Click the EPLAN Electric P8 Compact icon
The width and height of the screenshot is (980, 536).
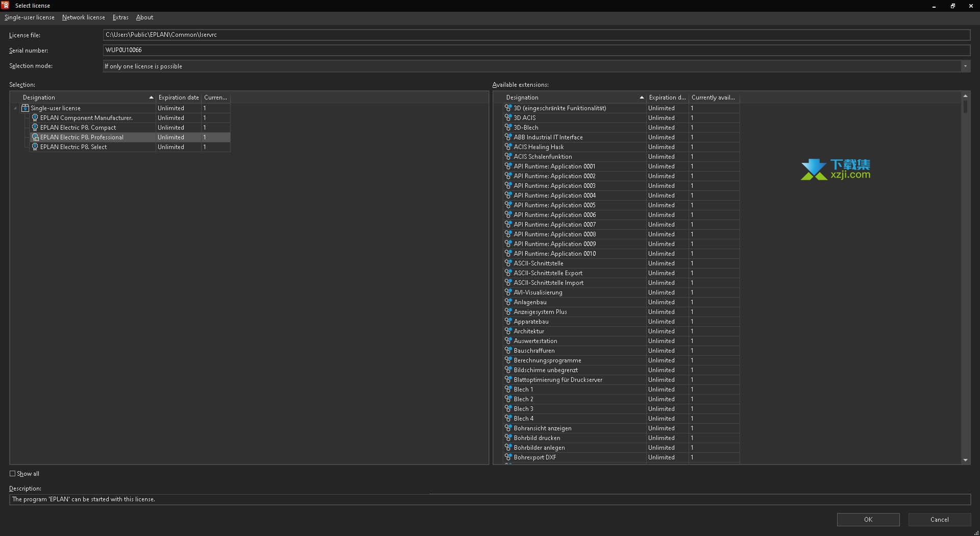[35, 128]
